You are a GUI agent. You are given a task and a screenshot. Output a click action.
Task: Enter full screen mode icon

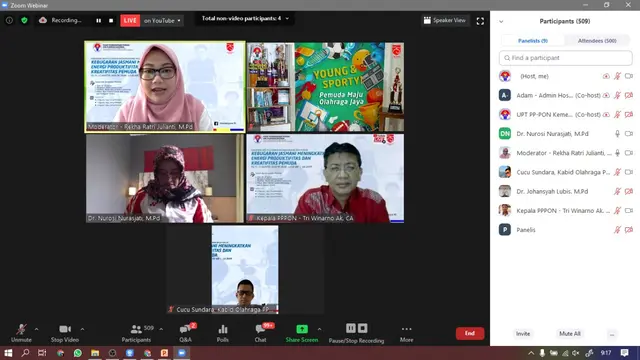pyautogui.click(x=480, y=21)
